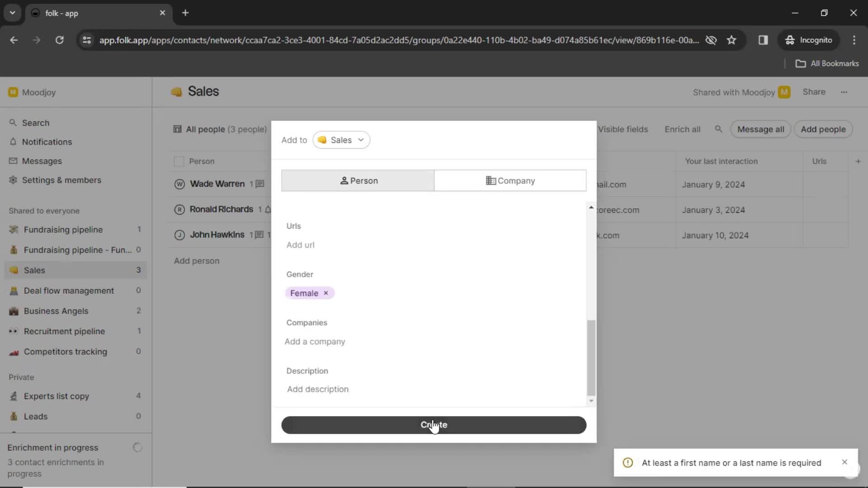Viewport: 868px width, 488px height.
Task: Click the search magnifier icon beside Enrich all
Action: click(718, 129)
